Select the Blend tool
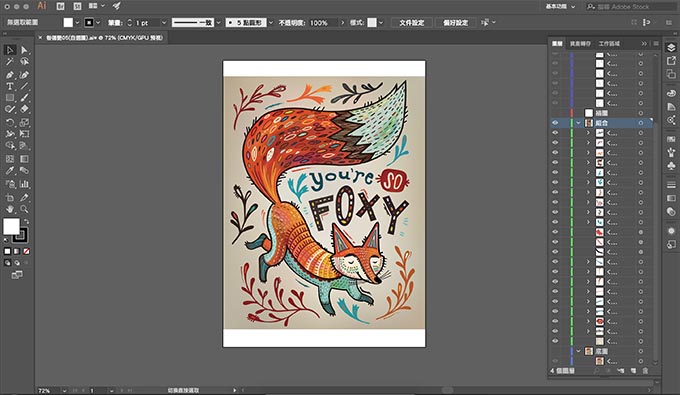This screenshot has width=680, height=395. pos(24,170)
